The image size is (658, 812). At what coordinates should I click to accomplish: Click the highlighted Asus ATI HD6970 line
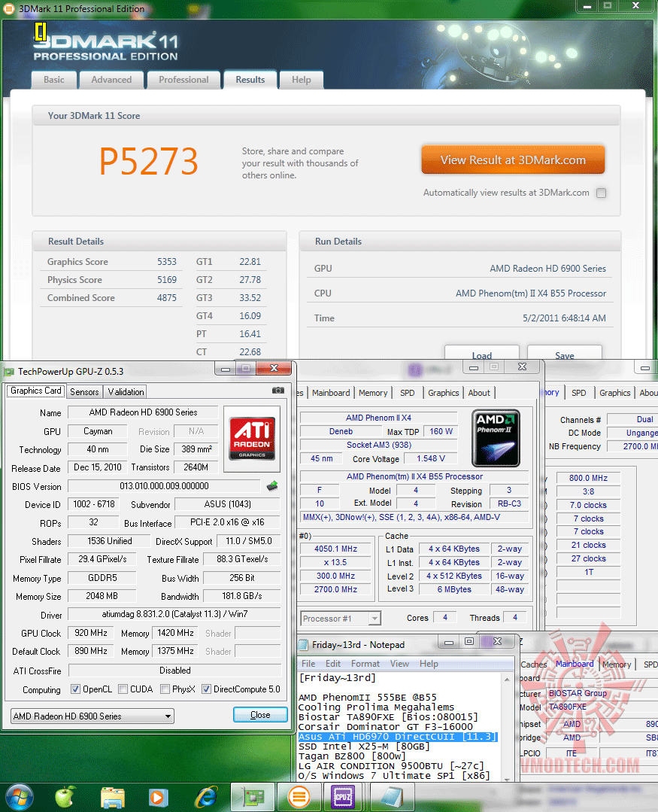(x=397, y=737)
